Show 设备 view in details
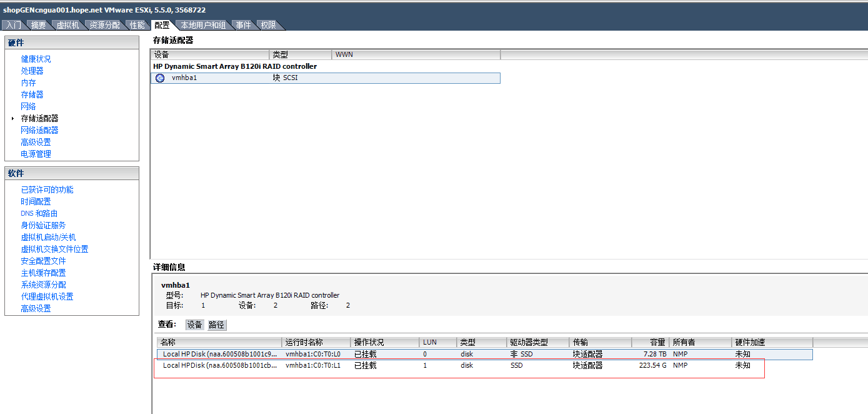The width and height of the screenshot is (868, 414). [195, 325]
